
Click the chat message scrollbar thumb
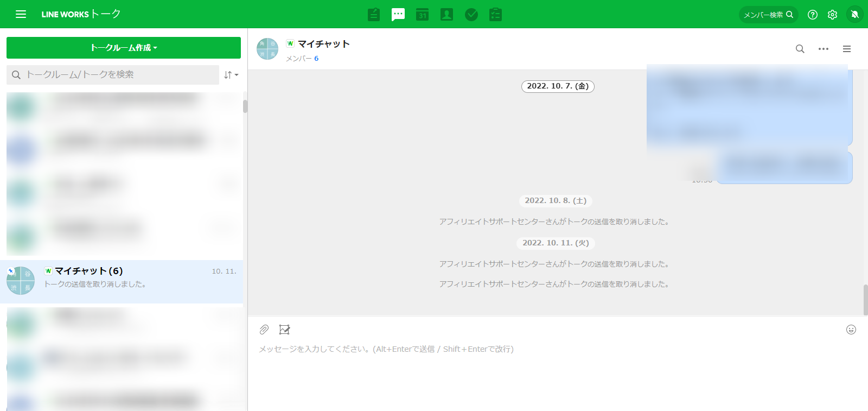865,299
